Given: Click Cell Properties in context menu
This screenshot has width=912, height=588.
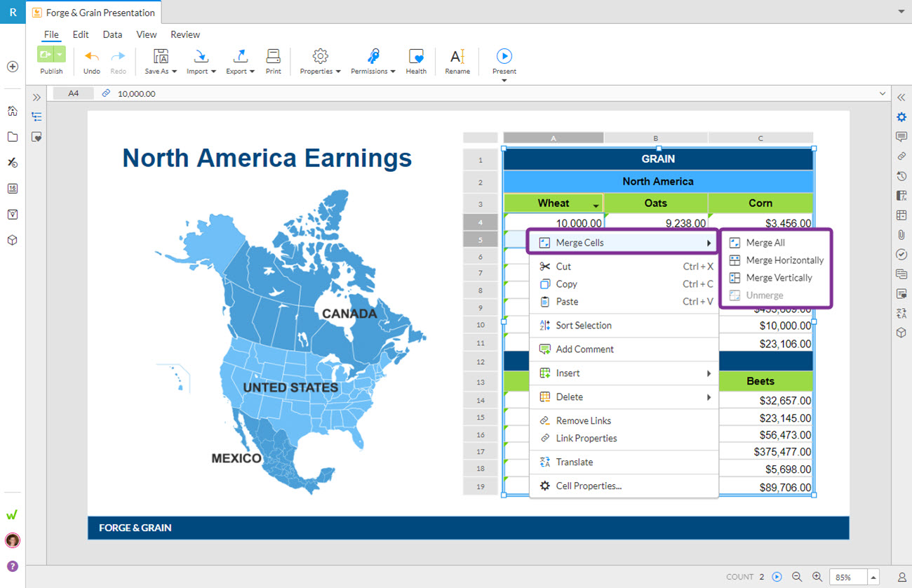Looking at the screenshot, I should [588, 486].
